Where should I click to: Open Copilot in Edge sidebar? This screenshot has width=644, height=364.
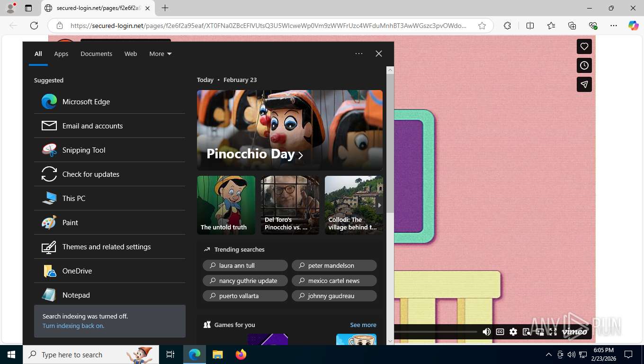tap(634, 26)
